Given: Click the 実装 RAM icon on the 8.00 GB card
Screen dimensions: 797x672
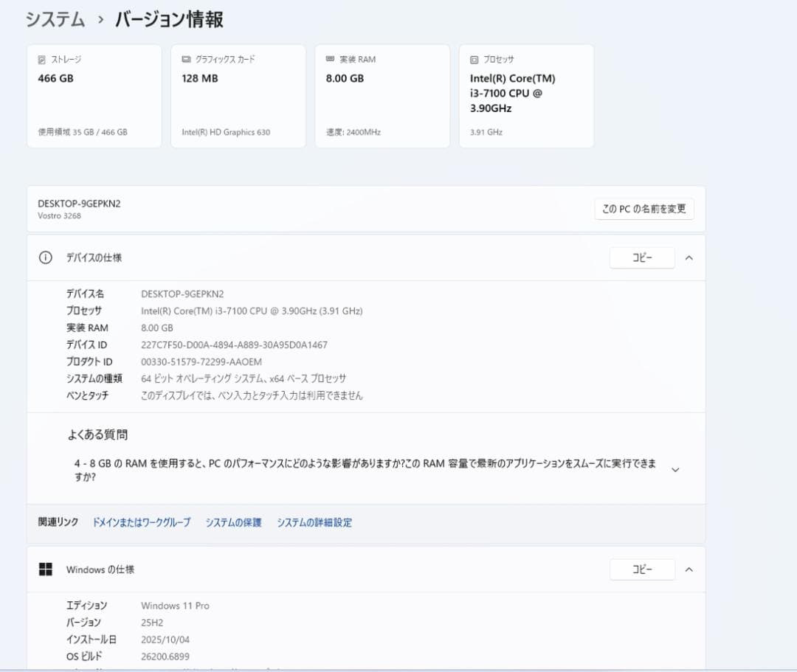Looking at the screenshot, I should point(329,59).
